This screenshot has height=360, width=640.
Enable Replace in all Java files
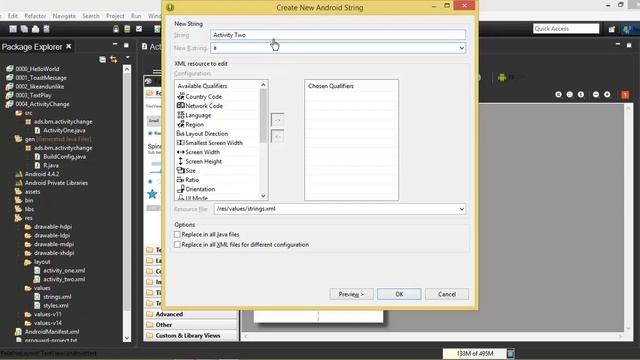[177, 234]
